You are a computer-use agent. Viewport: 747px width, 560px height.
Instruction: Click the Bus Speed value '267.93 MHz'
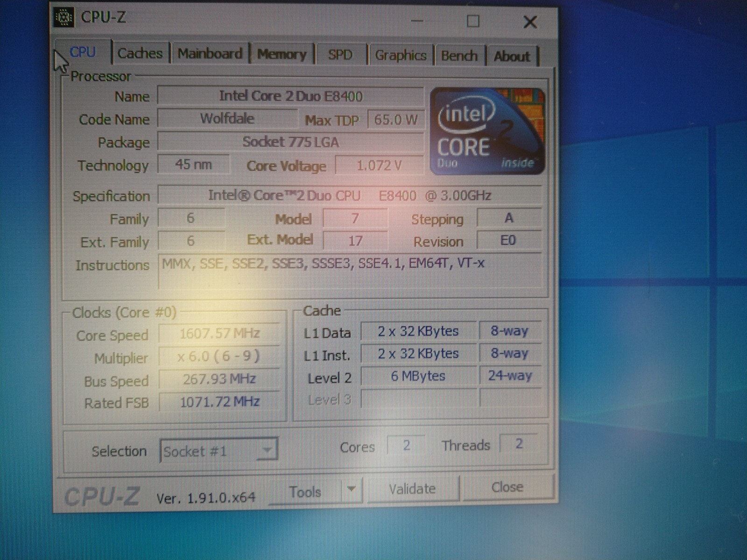click(x=219, y=379)
